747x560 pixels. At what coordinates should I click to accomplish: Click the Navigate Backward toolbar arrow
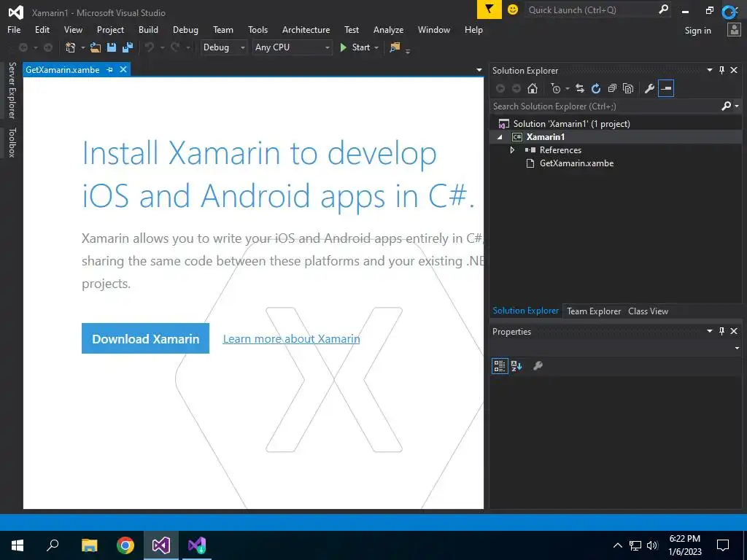pos(23,47)
